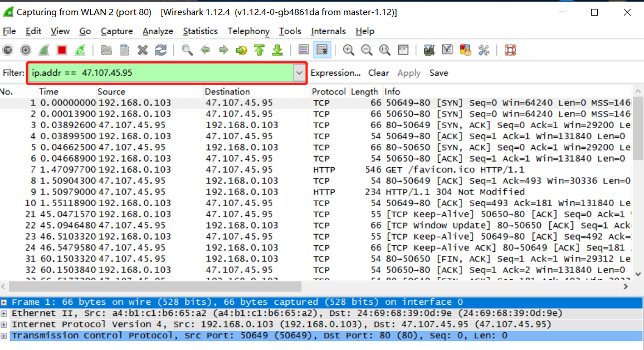Open display filters dialog icon

pos(447,50)
